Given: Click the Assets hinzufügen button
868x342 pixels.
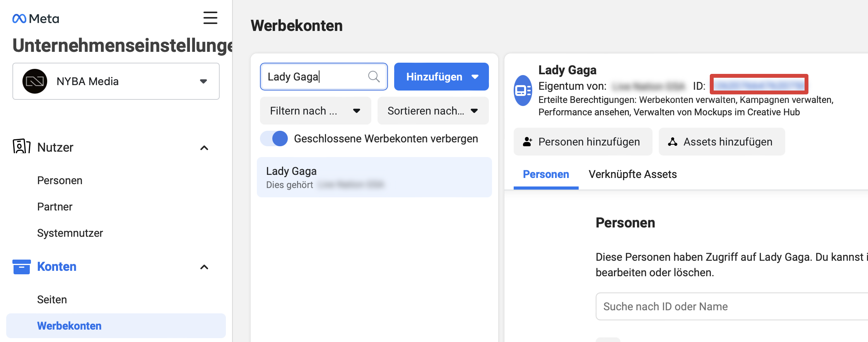Looking at the screenshot, I should click(x=721, y=142).
